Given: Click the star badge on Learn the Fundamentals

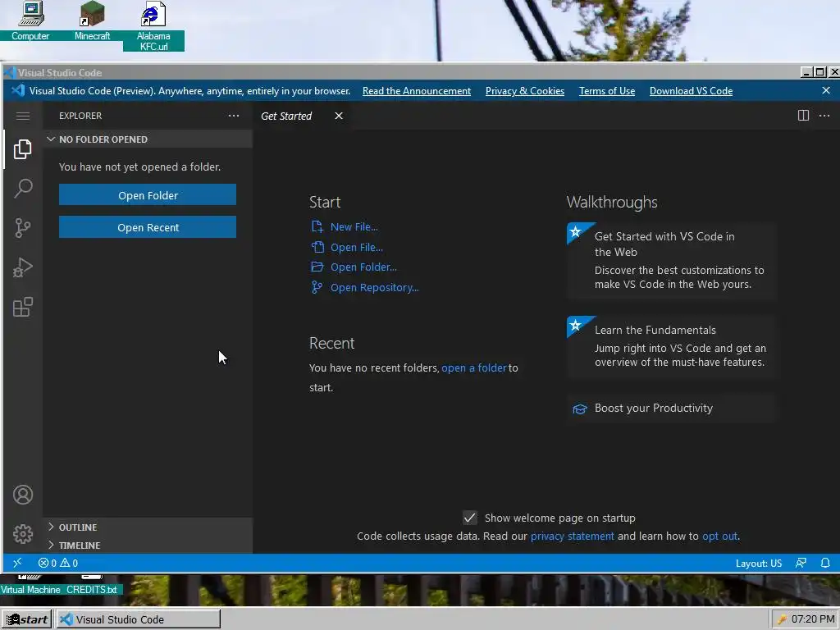Looking at the screenshot, I should (x=575, y=325).
